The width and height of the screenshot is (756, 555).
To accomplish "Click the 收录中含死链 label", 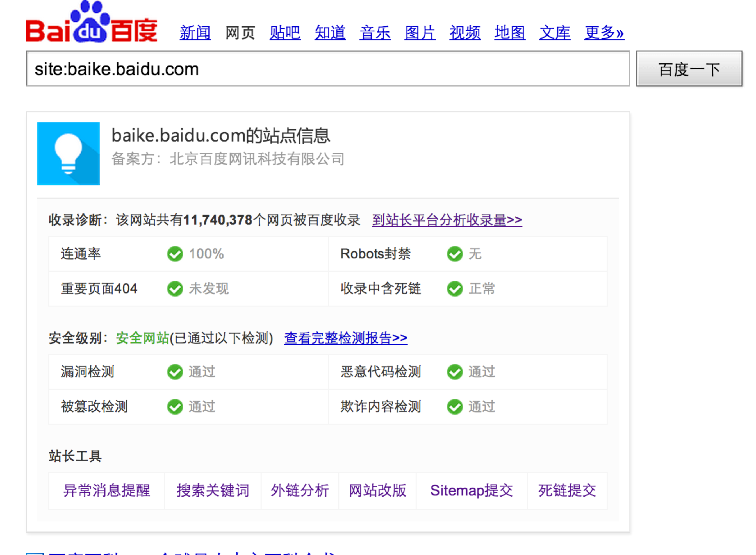I will (381, 289).
